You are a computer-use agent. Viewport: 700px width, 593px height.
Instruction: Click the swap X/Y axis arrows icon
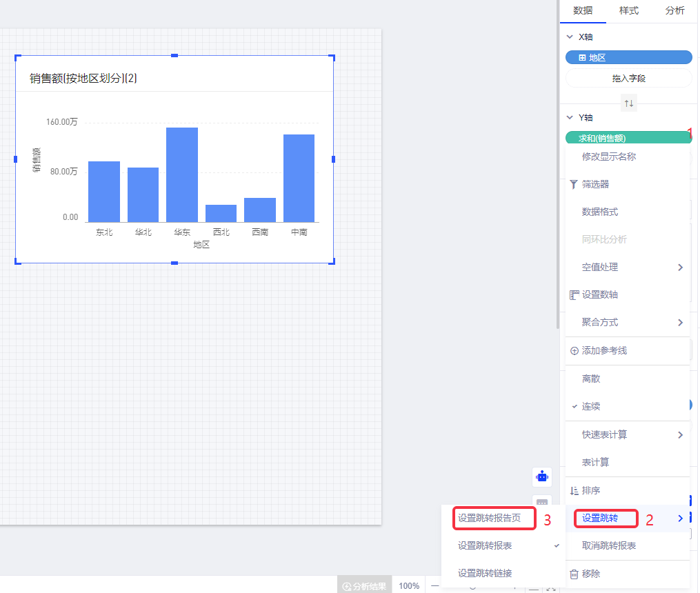[628, 103]
